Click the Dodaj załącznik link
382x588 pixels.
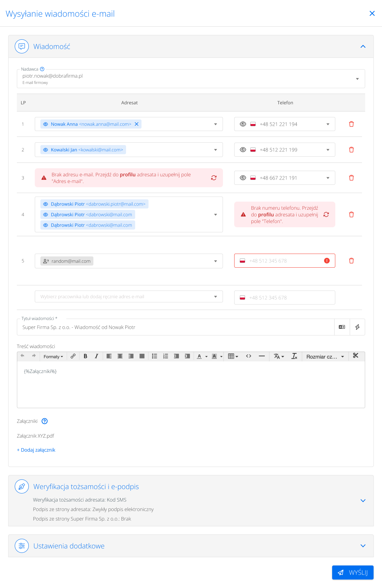[36, 450]
